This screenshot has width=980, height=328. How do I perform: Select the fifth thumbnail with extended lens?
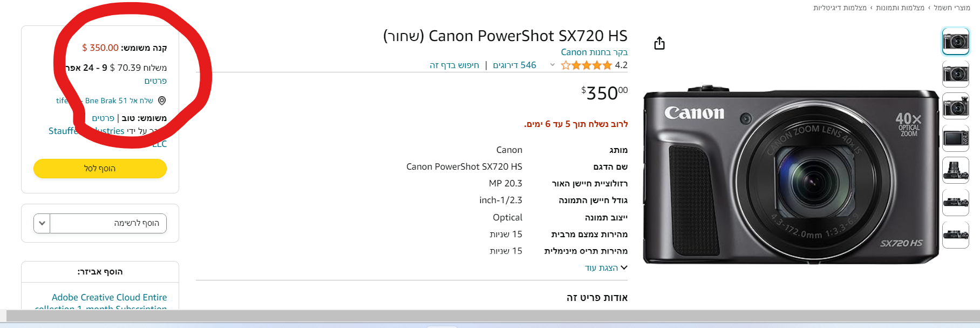click(955, 170)
